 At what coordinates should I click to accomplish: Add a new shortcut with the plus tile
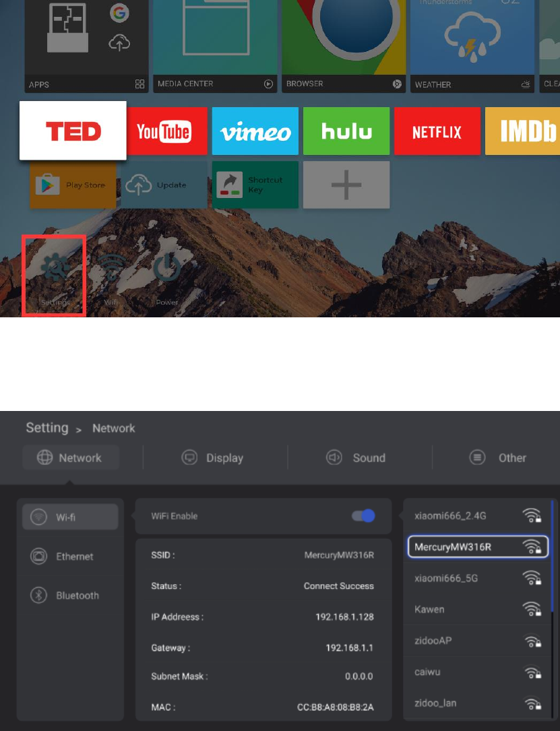pos(346,185)
